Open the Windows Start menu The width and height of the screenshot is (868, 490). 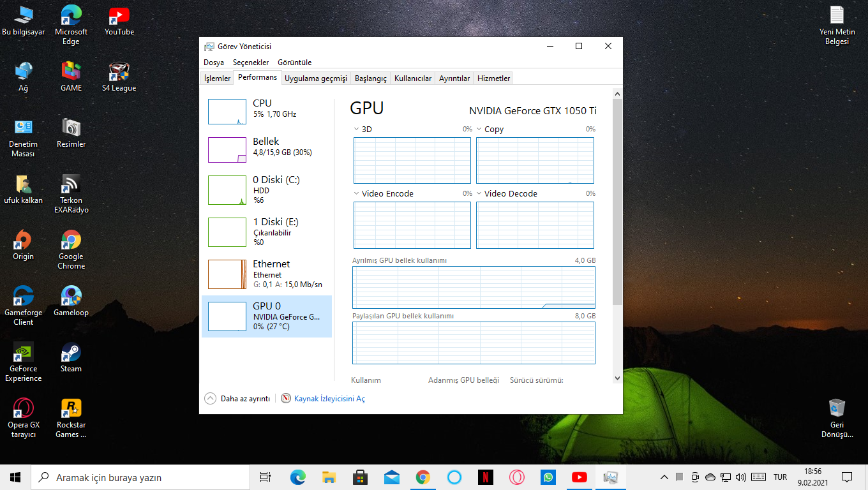coord(15,477)
